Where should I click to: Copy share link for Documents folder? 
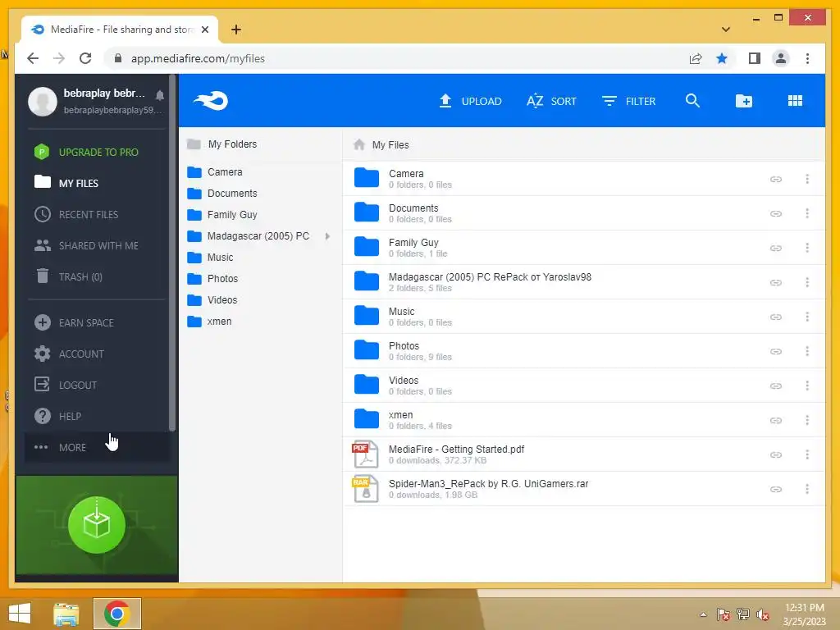(x=776, y=214)
